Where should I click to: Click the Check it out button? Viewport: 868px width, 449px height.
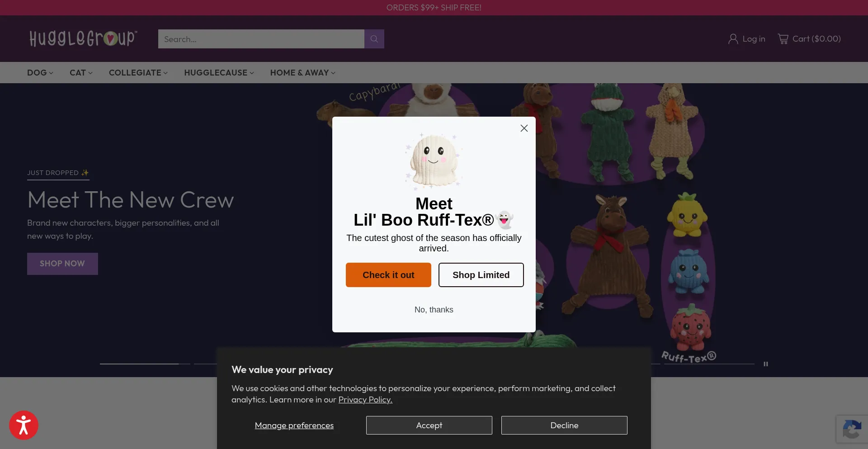pos(388,275)
